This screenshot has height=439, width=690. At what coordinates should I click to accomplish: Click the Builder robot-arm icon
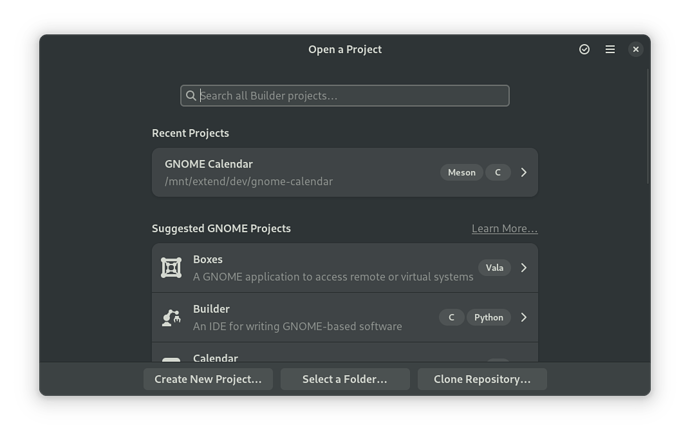(171, 317)
